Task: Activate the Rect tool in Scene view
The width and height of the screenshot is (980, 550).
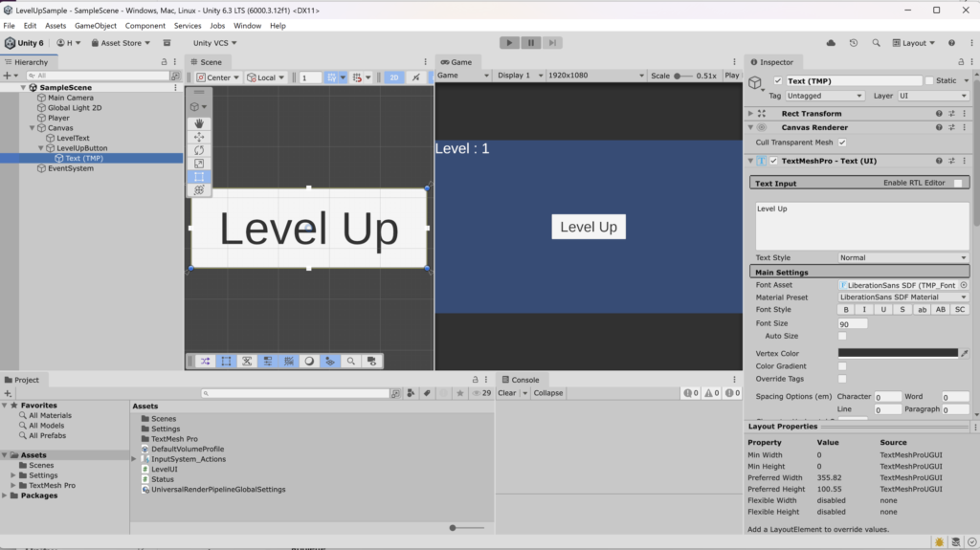Action: pos(198,177)
